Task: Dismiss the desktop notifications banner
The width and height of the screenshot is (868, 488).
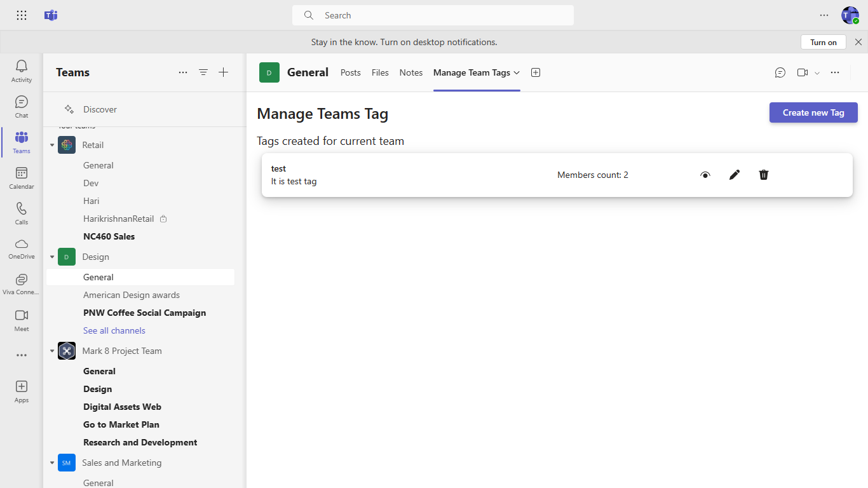Action: point(858,42)
